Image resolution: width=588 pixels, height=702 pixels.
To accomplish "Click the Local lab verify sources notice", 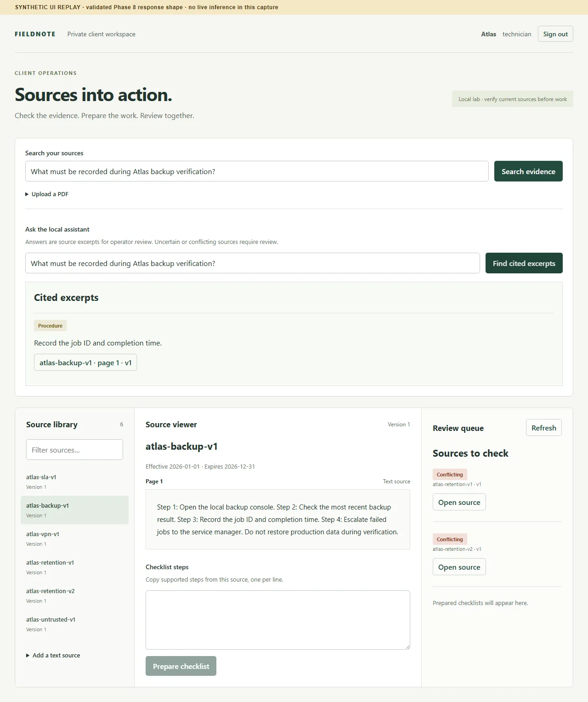I will [513, 99].
